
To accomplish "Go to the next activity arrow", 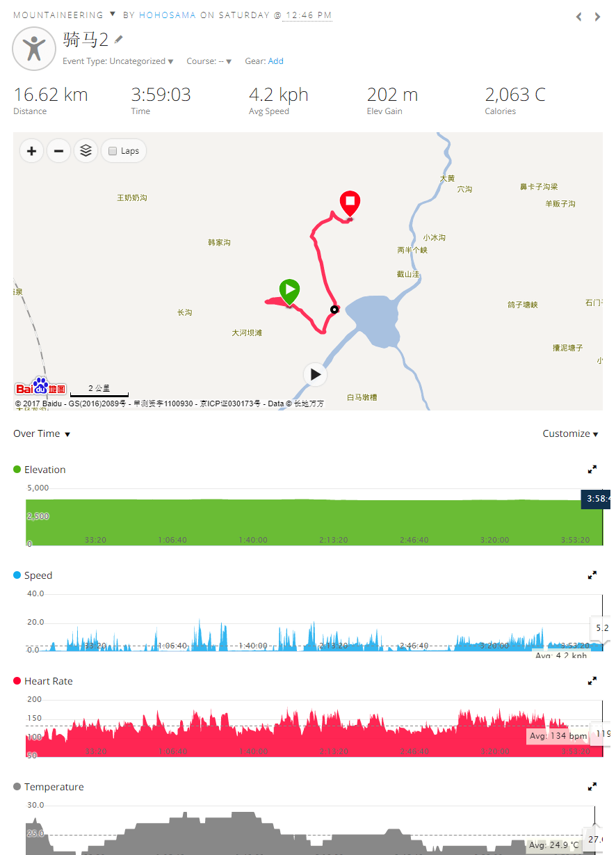I will click(x=597, y=17).
